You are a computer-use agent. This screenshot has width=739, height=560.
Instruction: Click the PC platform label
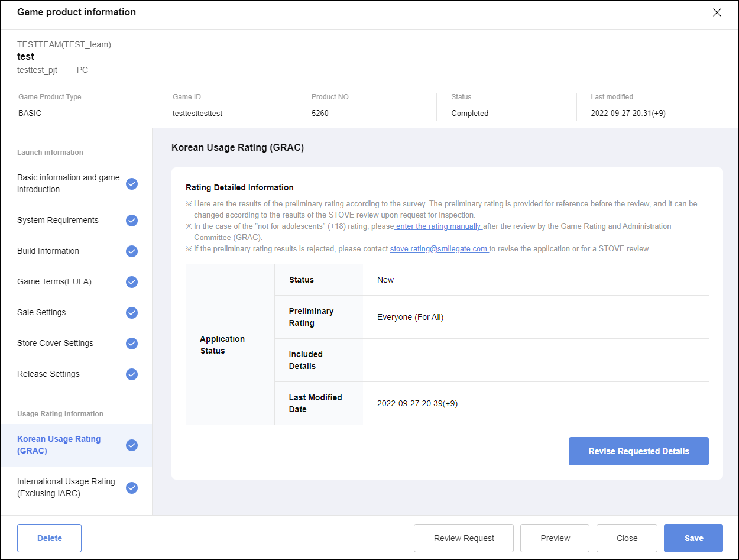click(x=82, y=70)
